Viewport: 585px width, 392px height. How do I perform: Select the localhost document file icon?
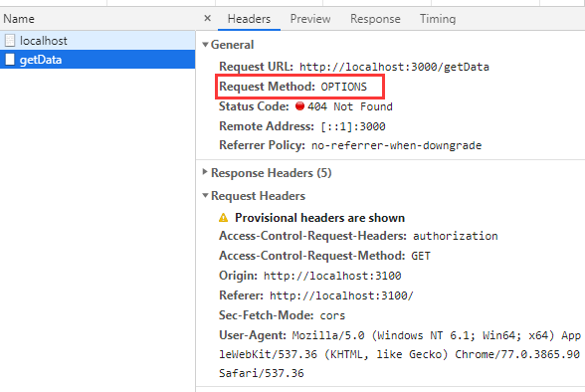[x=10, y=40]
